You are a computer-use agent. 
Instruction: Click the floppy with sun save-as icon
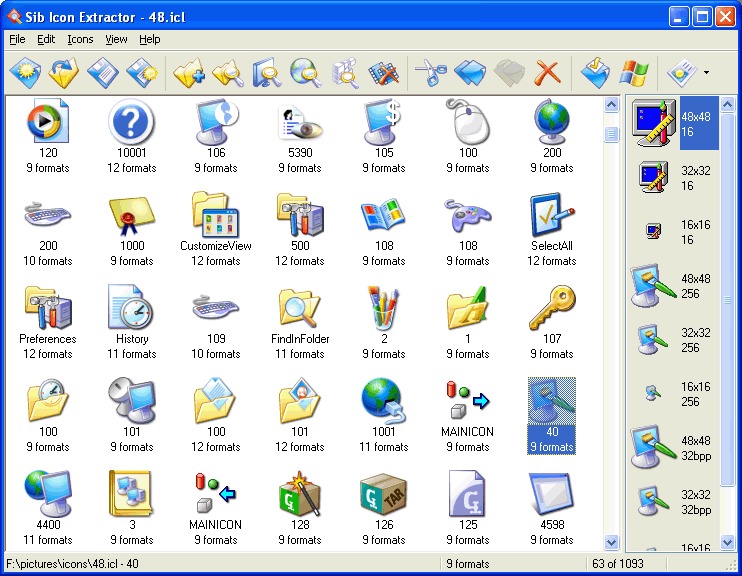[x=142, y=73]
